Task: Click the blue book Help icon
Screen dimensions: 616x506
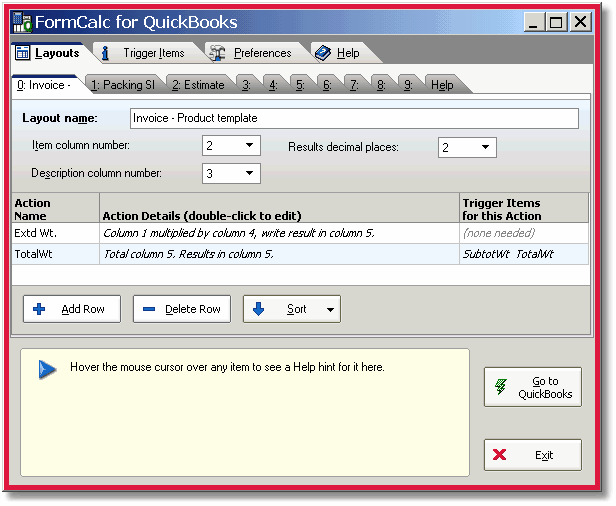Action: [x=323, y=53]
